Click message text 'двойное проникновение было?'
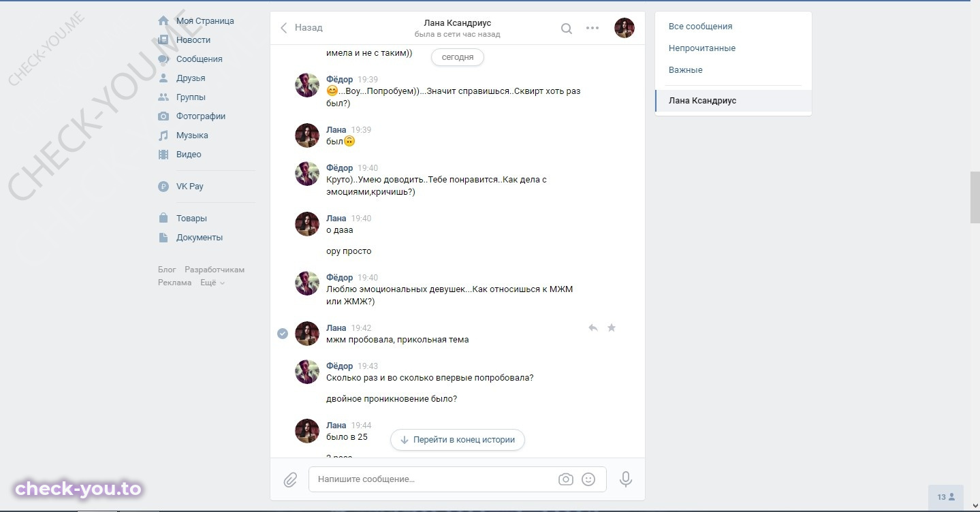 click(x=392, y=399)
